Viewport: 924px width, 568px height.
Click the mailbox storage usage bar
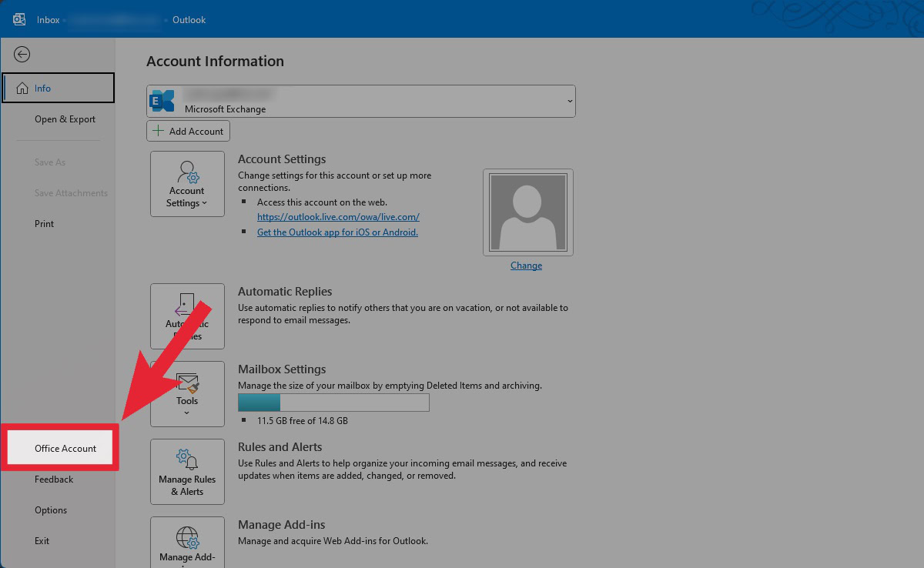333,403
